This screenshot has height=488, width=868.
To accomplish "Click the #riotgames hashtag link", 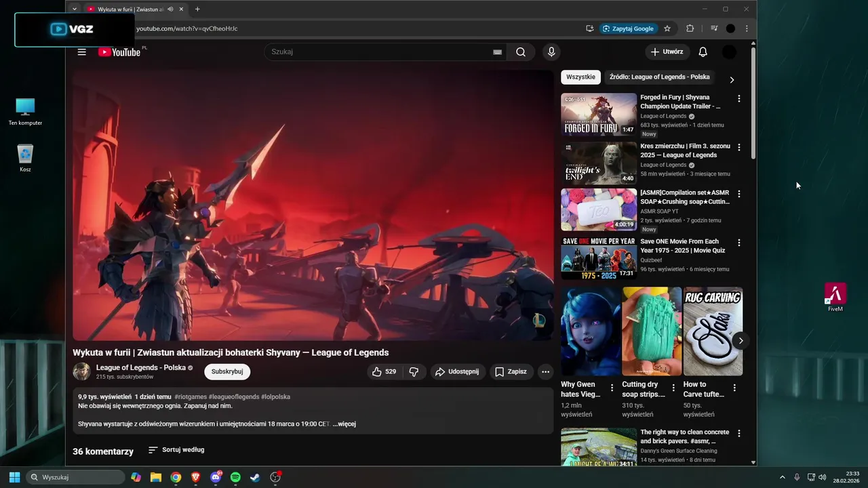I will pos(190,397).
